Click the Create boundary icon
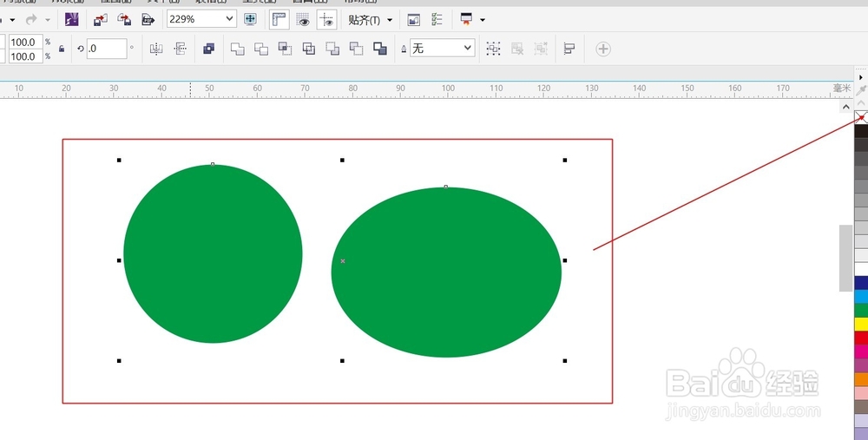This screenshot has width=868, height=440. (x=380, y=49)
